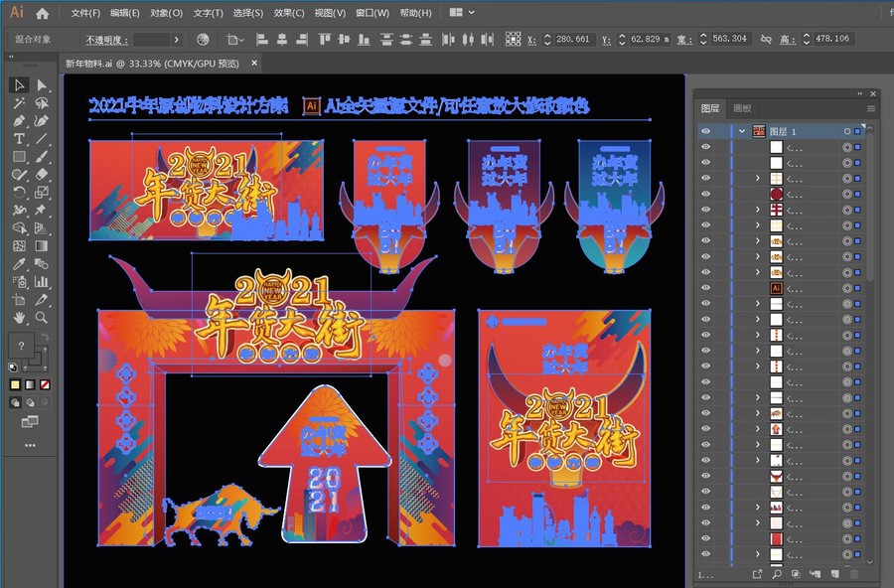The height and width of the screenshot is (588, 894).
Task: Click the width (宽) value field
Action: click(730, 39)
